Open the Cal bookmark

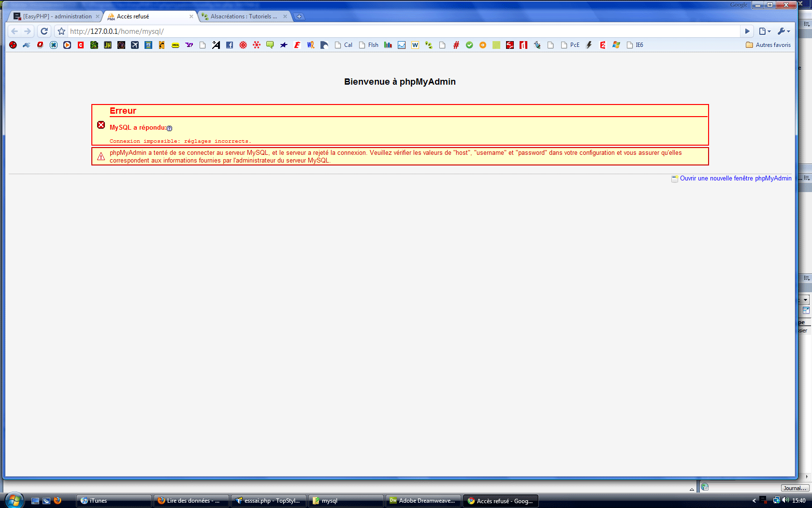(x=344, y=45)
